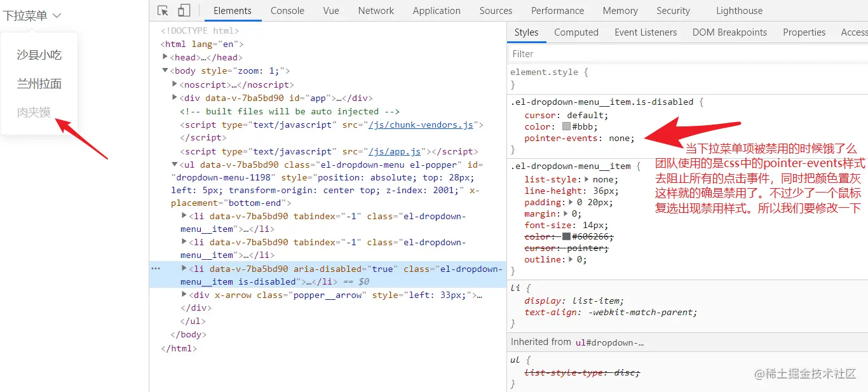
Task: Select 沙县小吃 menu item
Action: [39, 55]
